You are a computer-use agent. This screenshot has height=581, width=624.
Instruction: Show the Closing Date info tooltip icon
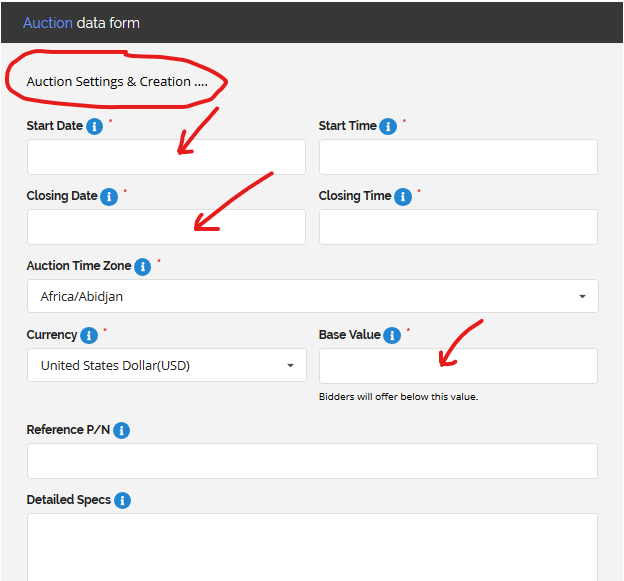(109, 197)
